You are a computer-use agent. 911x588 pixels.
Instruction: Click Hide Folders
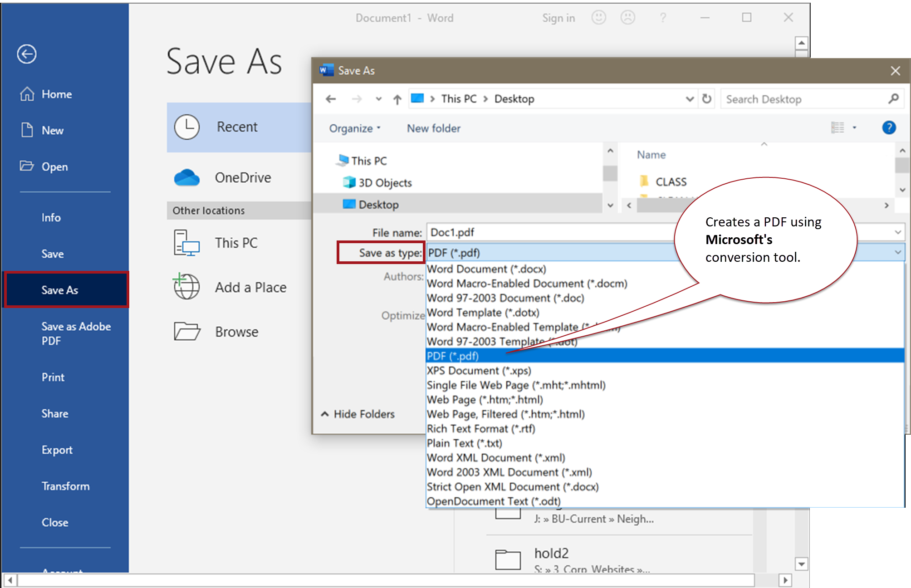click(358, 414)
